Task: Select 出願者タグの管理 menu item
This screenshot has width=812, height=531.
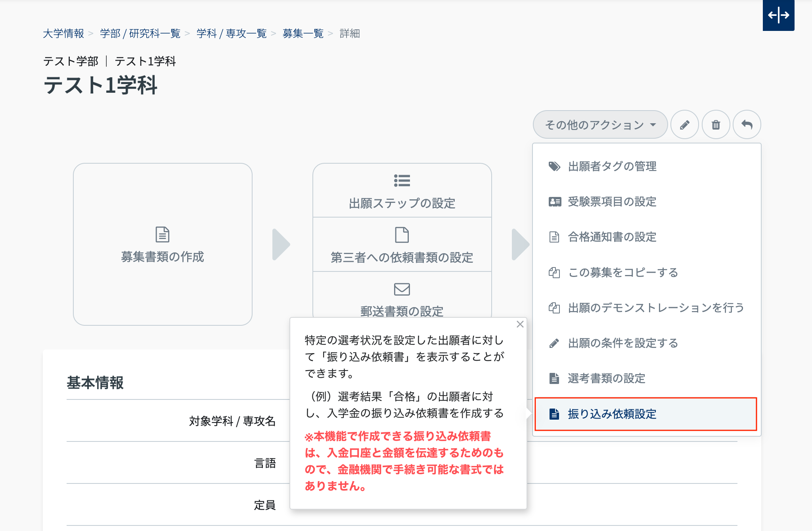Action: [x=612, y=166]
